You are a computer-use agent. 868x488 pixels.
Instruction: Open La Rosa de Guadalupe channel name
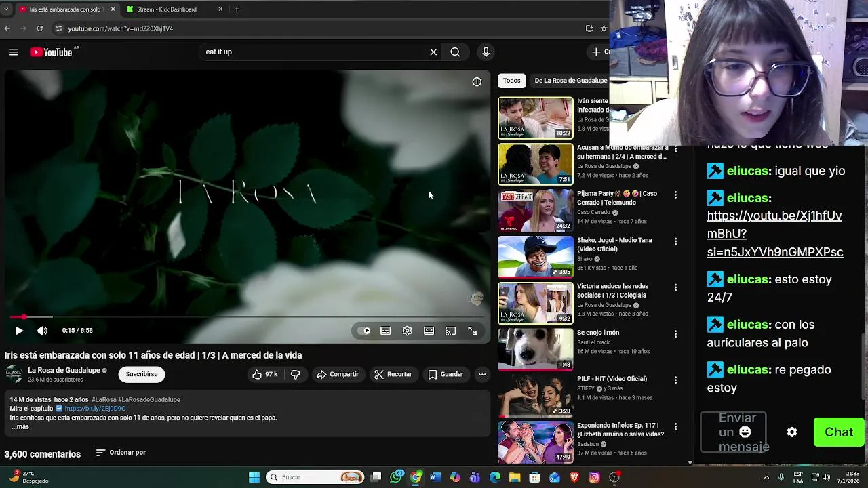tap(64, 370)
